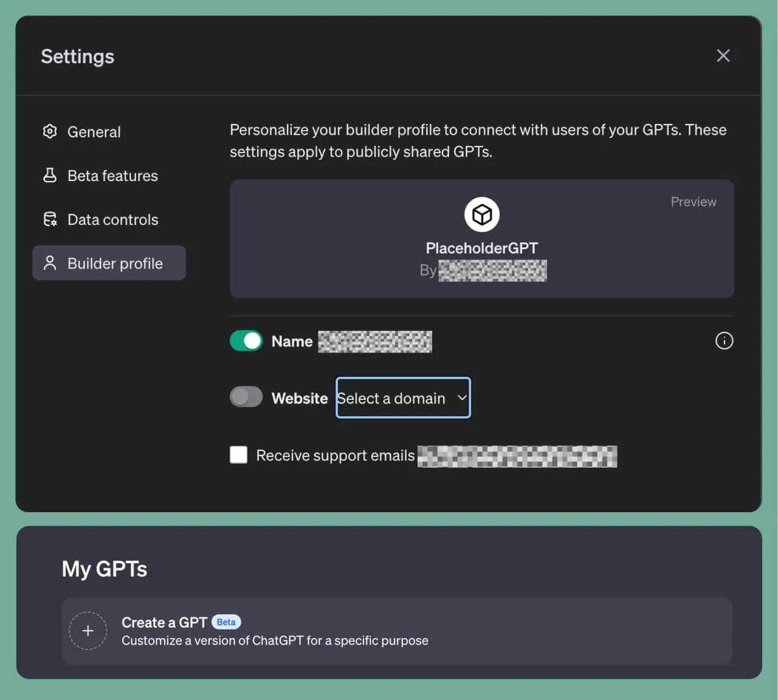778x700 pixels.
Task: Click the database icon for Data controls
Action: [x=50, y=219]
